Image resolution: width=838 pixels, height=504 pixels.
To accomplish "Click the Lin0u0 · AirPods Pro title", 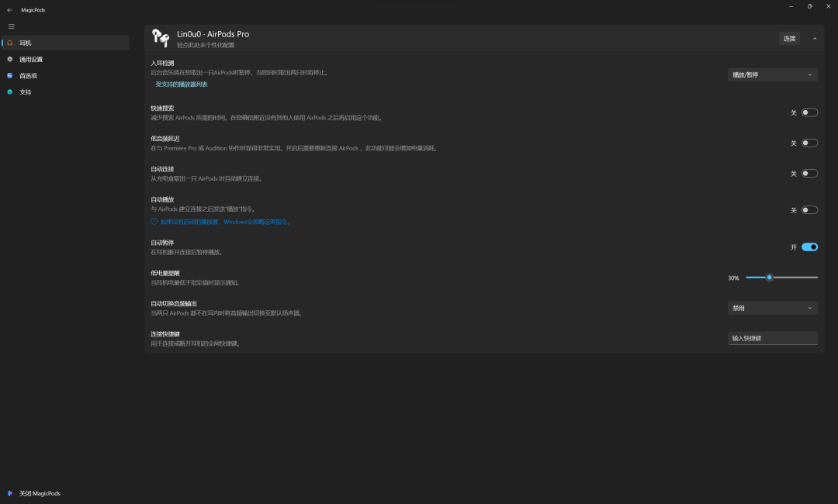I will pyautogui.click(x=213, y=34).
